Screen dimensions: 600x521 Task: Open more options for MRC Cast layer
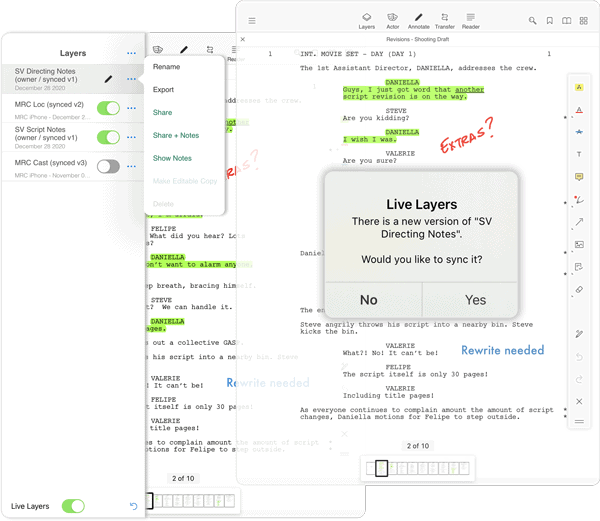(x=131, y=166)
